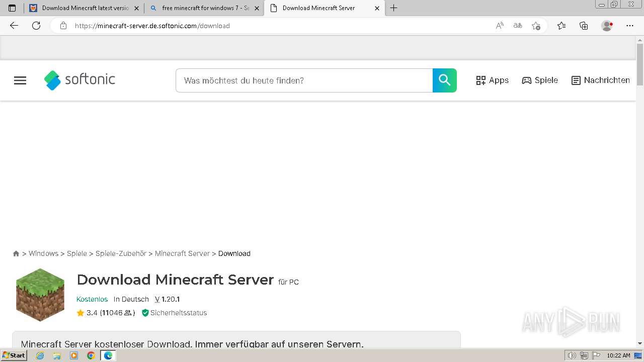The height and width of the screenshot is (362, 644).
Task: Click the Sicherheitsstatus shield link
Action: tap(174, 313)
